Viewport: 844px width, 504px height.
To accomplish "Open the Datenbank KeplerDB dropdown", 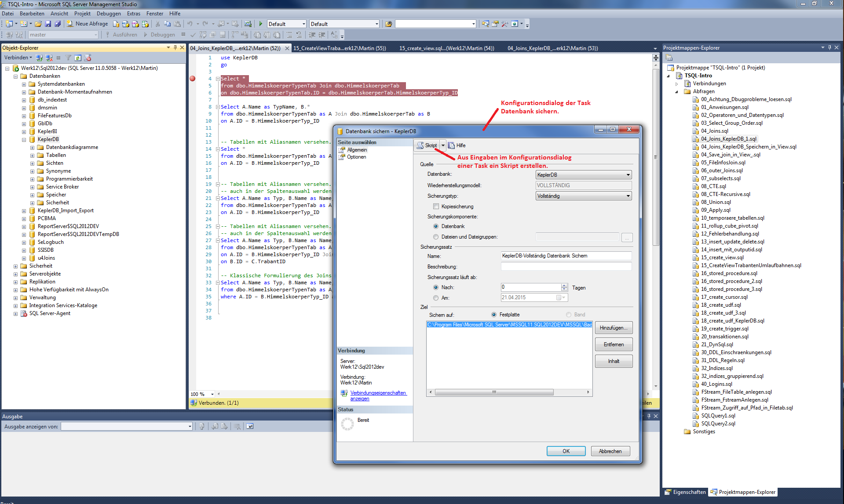I will coord(584,175).
